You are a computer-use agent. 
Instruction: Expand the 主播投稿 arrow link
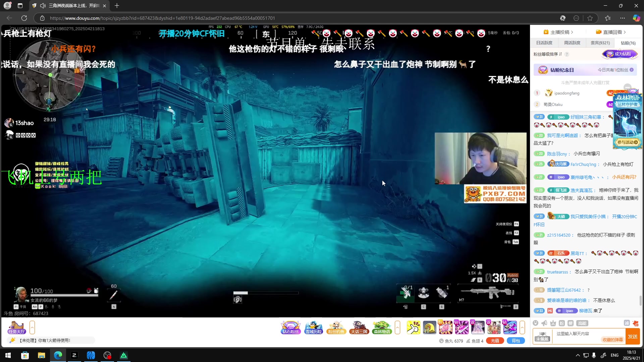pyautogui.click(x=558, y=32)
